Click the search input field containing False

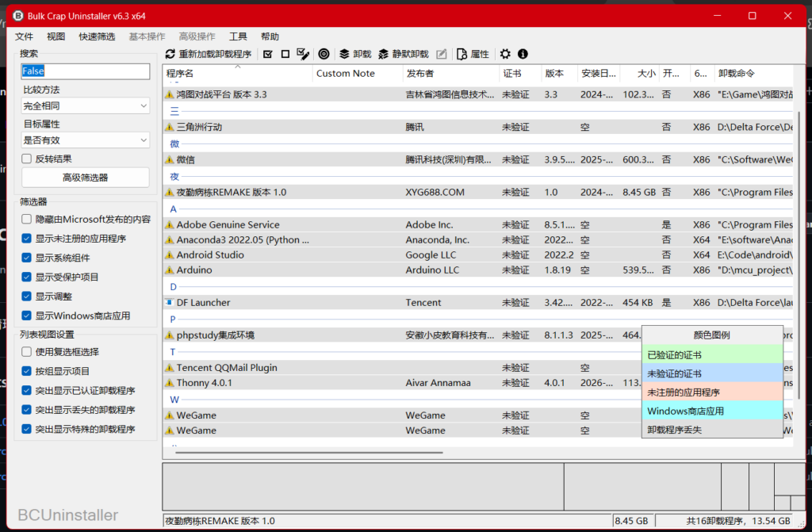[86, 71]
